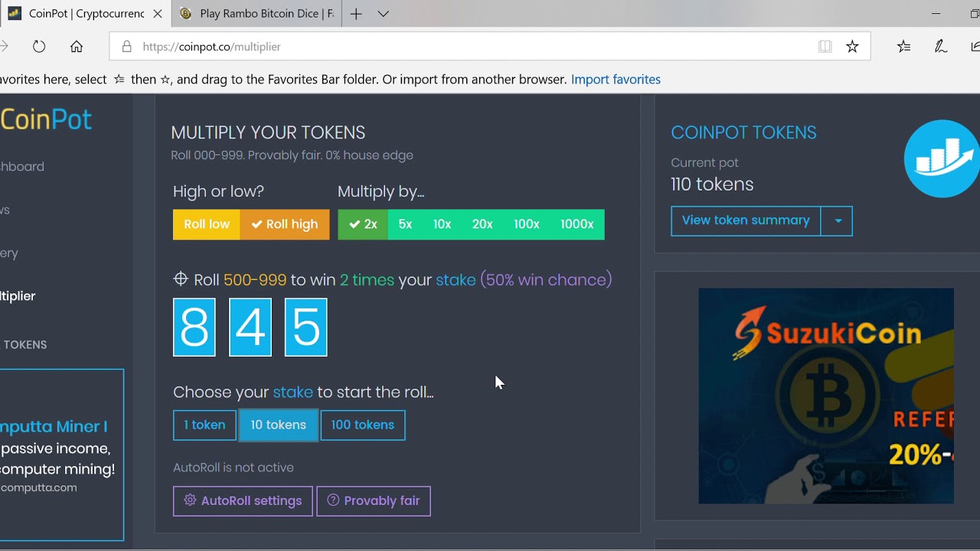980x551 pixels.
Task: Choose the 2x multiplier
Action: point(363,224)
